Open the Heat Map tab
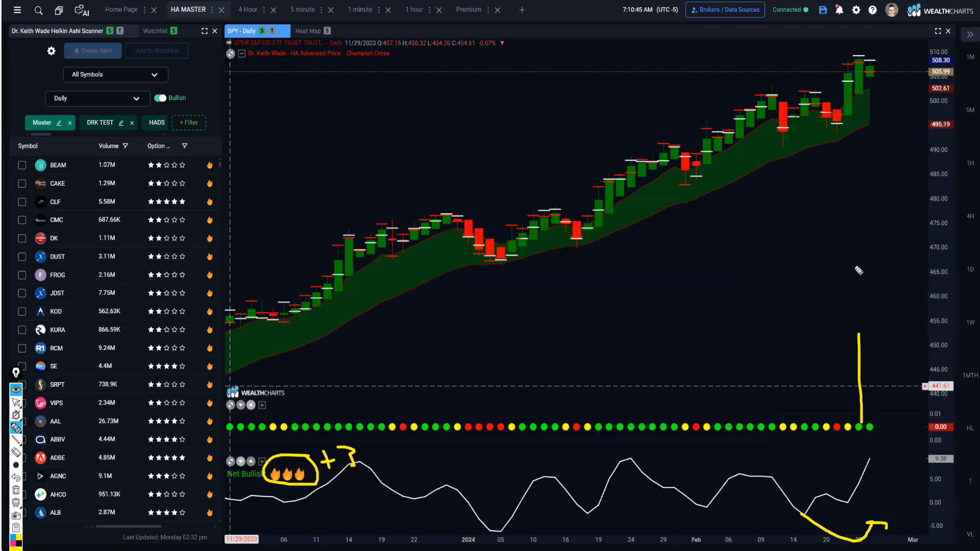Viewport: 980px width, 551px height. pos(308,31)
